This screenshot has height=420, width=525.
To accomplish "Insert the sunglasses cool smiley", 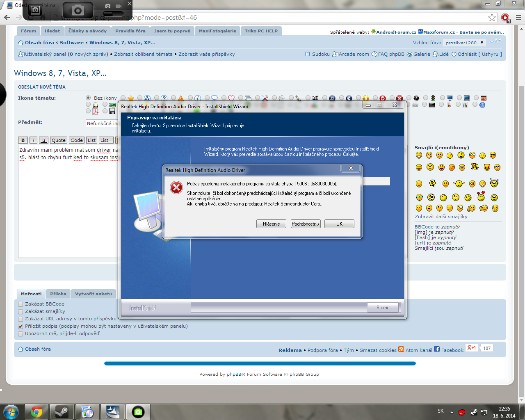I will (493, 155).
